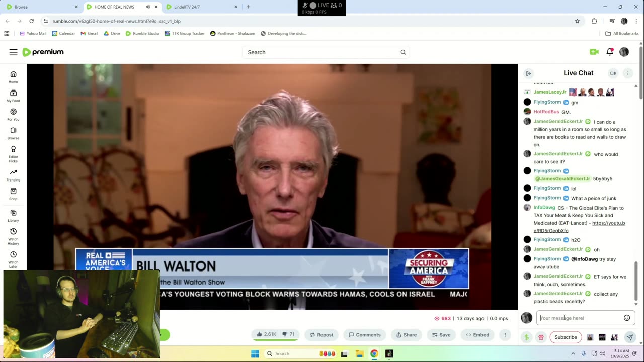
Task: Save the video with Save button
Action: point(441,335)
